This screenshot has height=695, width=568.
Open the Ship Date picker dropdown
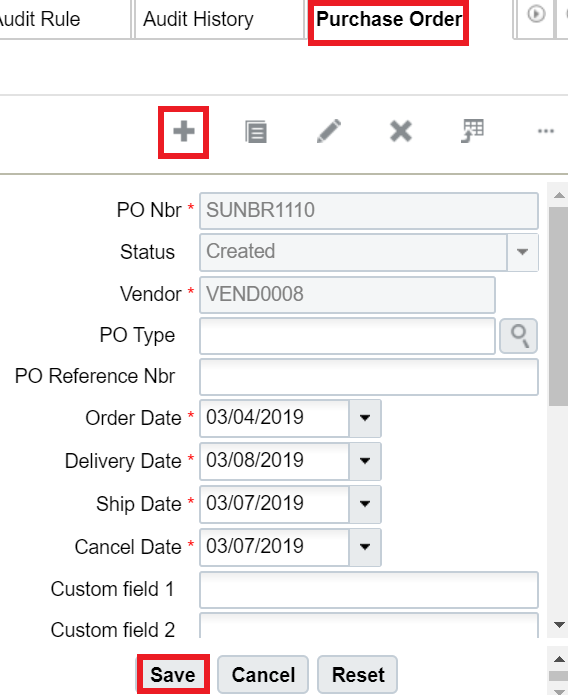pyautogui.click(x=365, y=504)
